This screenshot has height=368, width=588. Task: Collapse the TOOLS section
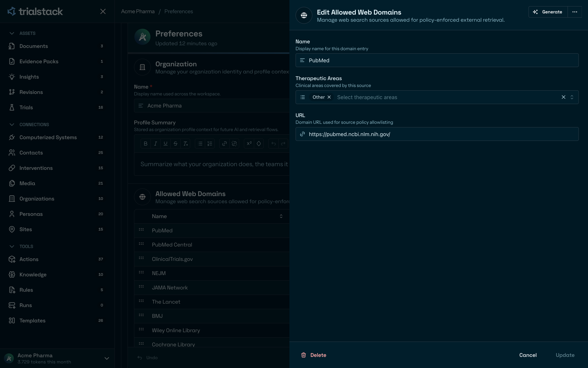click(12, 246)
